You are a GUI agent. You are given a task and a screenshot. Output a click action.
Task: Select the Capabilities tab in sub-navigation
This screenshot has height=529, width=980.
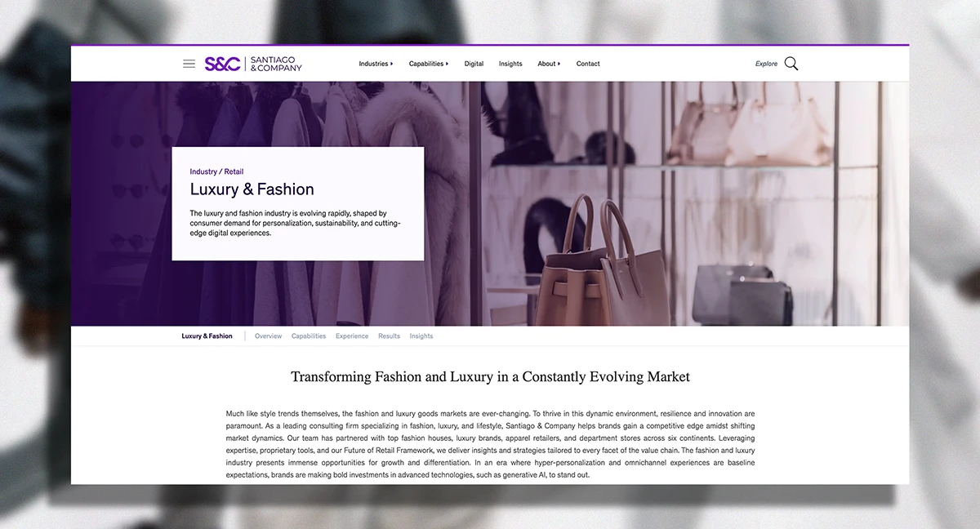coord(309,336)
